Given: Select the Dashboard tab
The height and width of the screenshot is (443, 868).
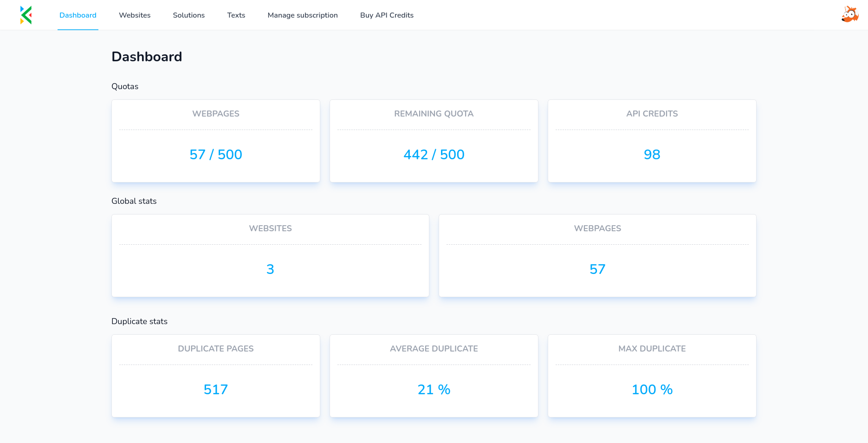Looking at the screenshot, I should [x=78, y=15].
